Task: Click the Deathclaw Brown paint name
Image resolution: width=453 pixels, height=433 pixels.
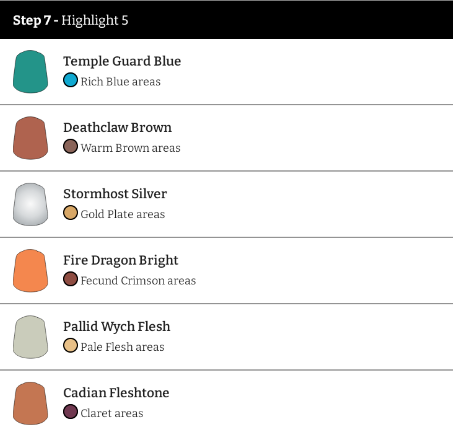Action: [x=117, y=128]
